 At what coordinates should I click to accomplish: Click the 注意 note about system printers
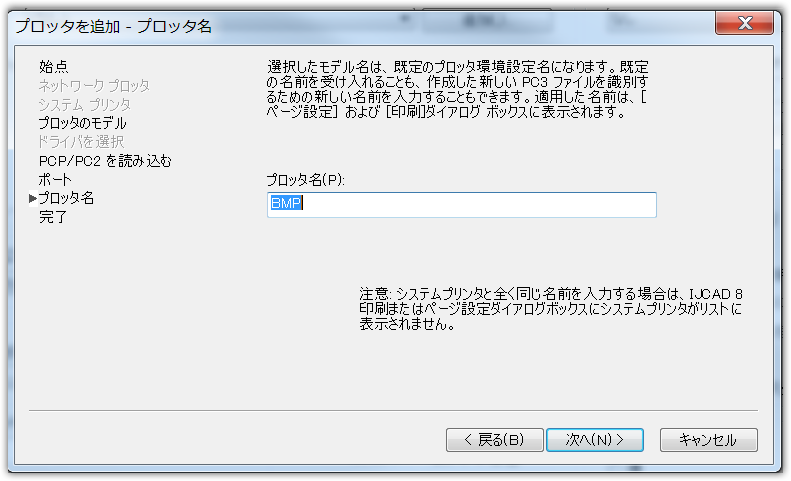(x=550, y=308)
